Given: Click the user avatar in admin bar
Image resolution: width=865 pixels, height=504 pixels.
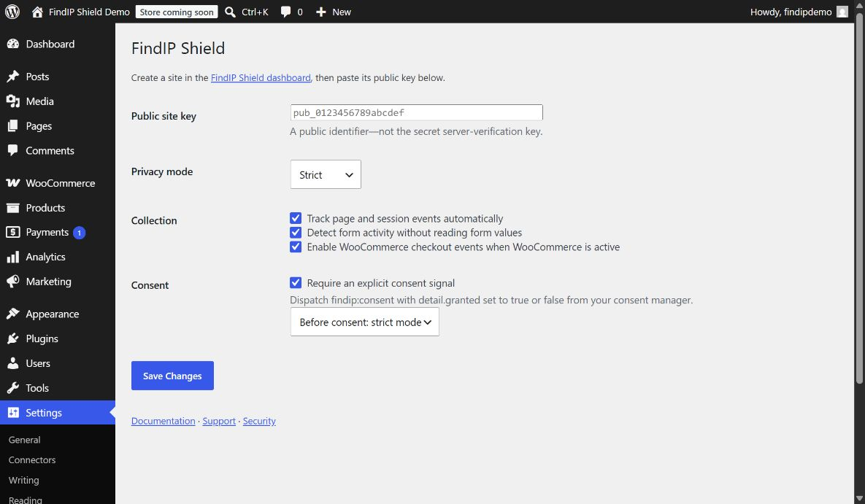Looking at the screenshot, I should [x=842, y=12].
